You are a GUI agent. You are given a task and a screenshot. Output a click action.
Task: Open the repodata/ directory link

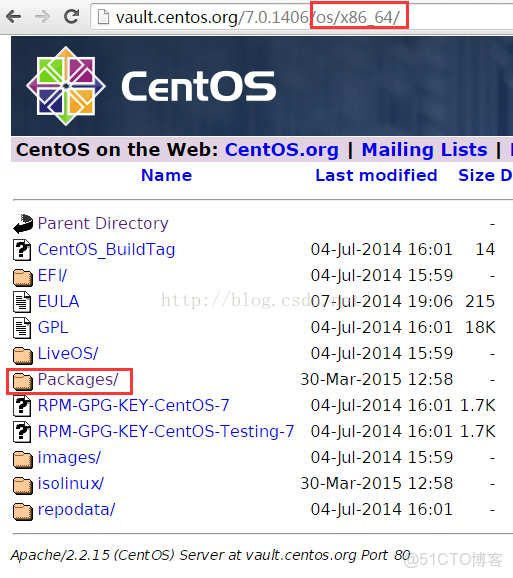click(x=77, y=509)
